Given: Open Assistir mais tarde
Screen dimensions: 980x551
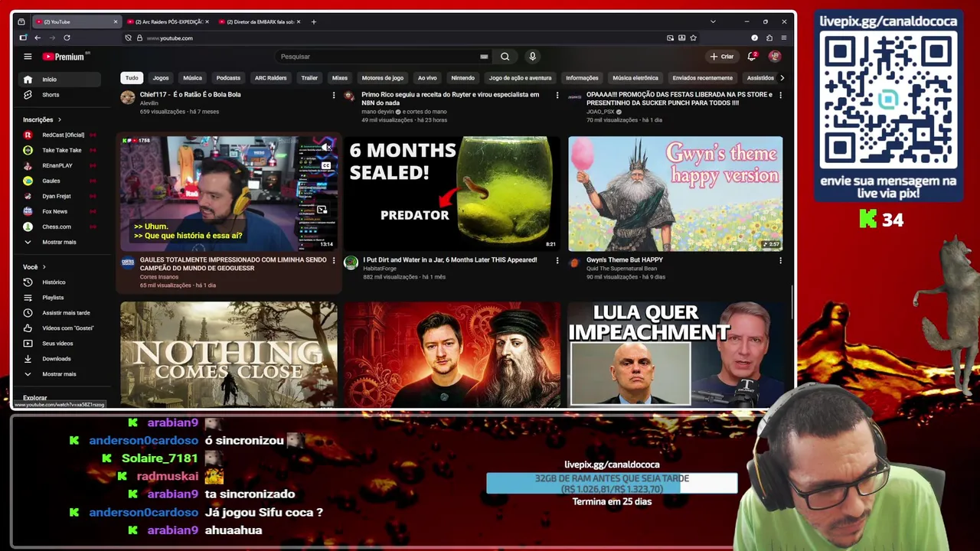Looking at the screenshot, I should point(61,313).
